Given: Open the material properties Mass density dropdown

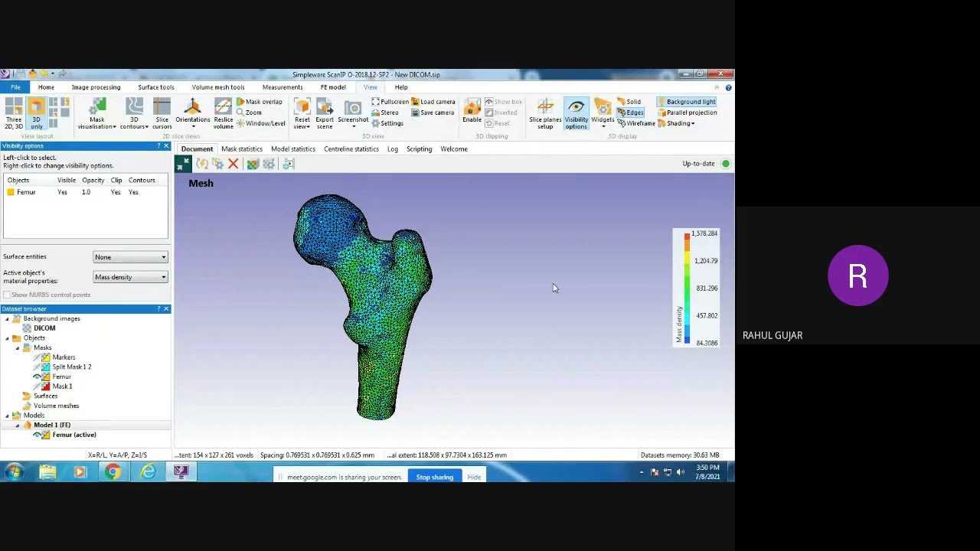Looking at the screenshot, I should point(130,277).
